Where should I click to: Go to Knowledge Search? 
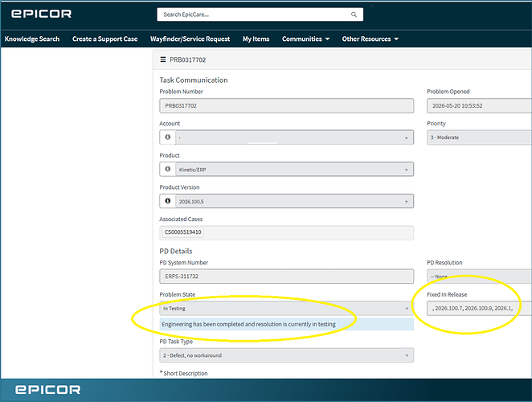coord(32,39)
